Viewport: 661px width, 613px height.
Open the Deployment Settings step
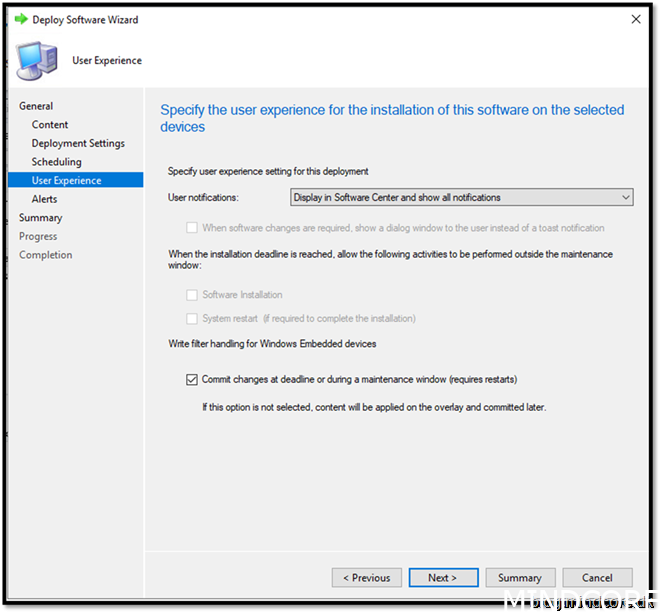[78, 143]
